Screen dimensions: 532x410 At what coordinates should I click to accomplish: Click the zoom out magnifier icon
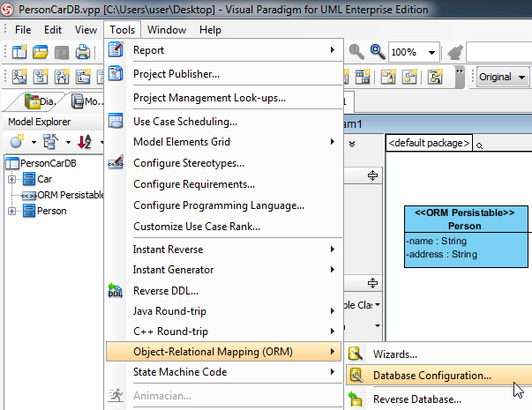click(356, 52)
